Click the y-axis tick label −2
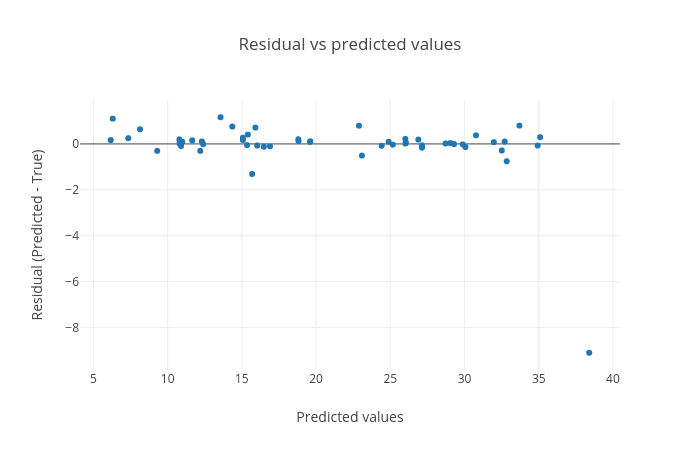Screen dimensions: 700x450 click(x=71, y=190)
